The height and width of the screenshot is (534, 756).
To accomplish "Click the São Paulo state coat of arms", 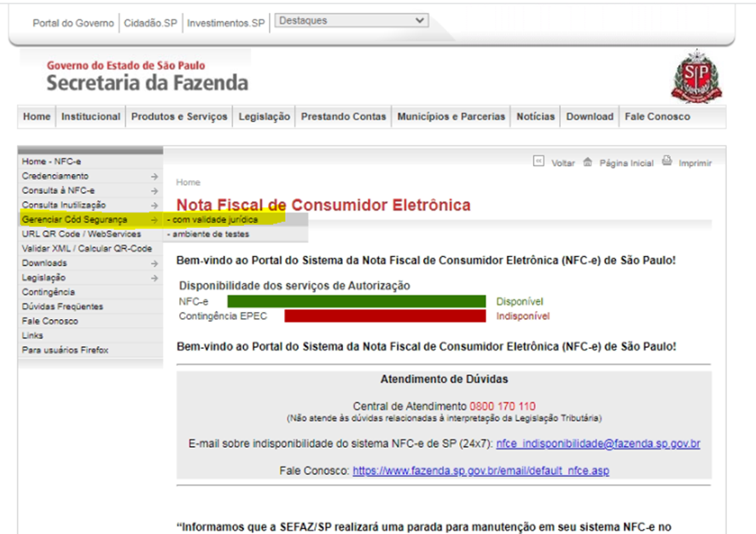I will coord(690,78).
